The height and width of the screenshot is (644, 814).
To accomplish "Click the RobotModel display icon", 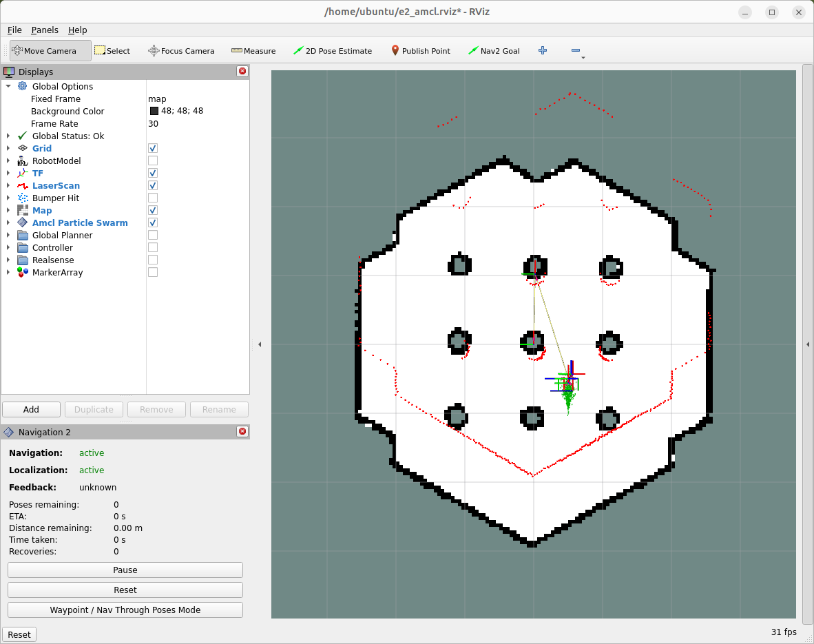I will (22, 160).
